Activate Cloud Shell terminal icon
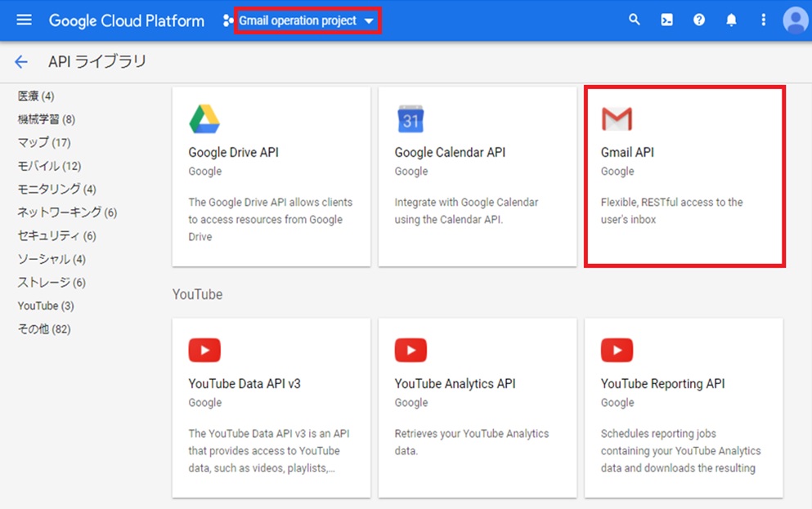The image size is (812, 509). [667, 20]
